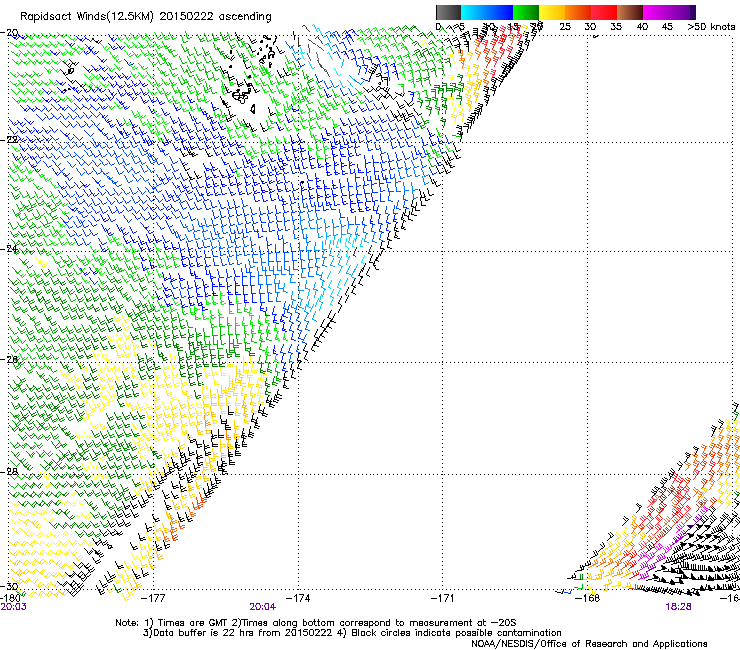Click the longitude label '-171'
740x650 pixels.
pos(443,599)
